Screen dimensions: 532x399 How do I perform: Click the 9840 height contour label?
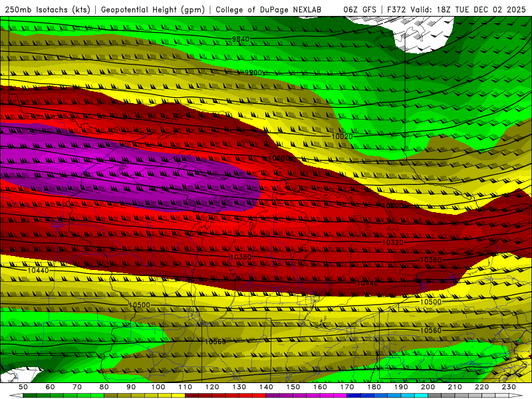(x=241, y=39)
